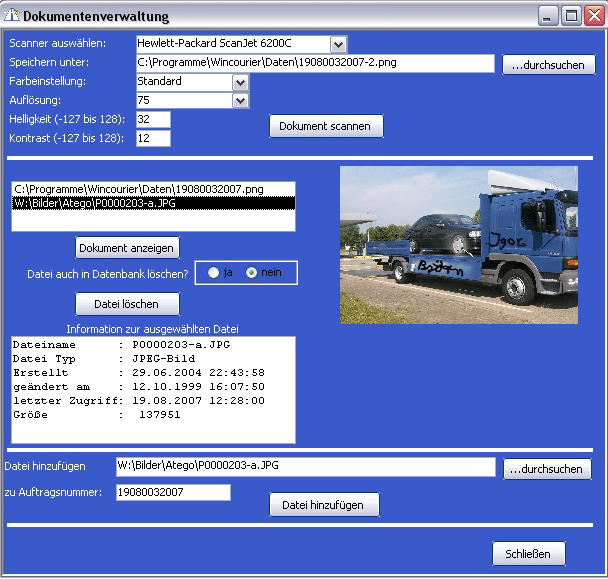Click durchsuchen next to Speichern unter
Image resolution: width=608 pixels, height=579 pixels.
[548, 65]
